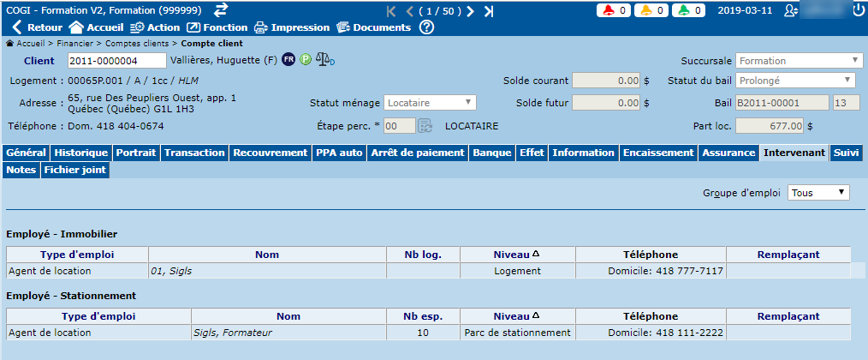Click the Retour button
This screenshot has width=868, height=360.
pyautogui.click(x=36, y=27)
